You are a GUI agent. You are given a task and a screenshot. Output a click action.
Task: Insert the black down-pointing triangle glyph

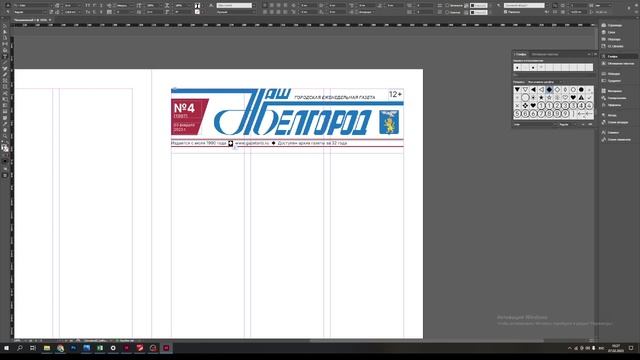pos(517,89)
